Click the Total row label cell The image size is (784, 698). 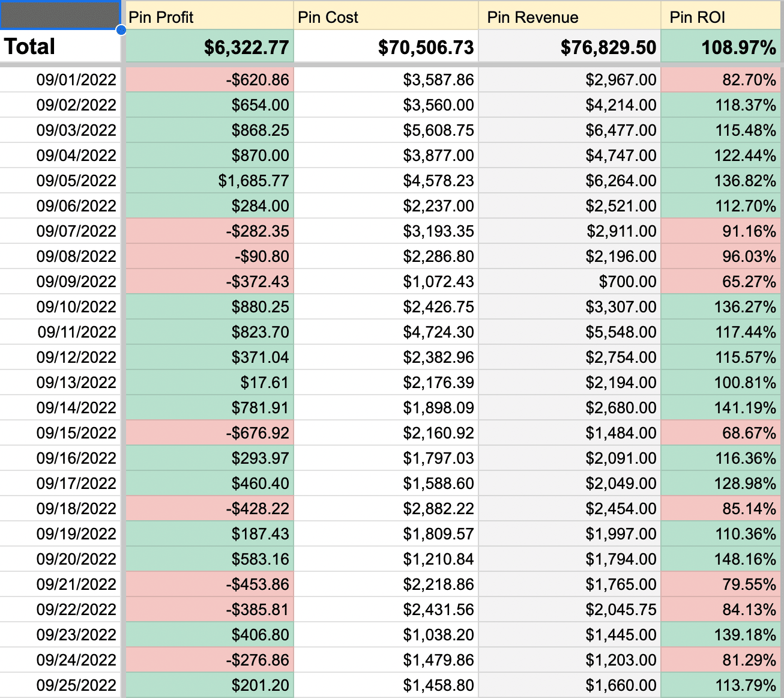60,47
